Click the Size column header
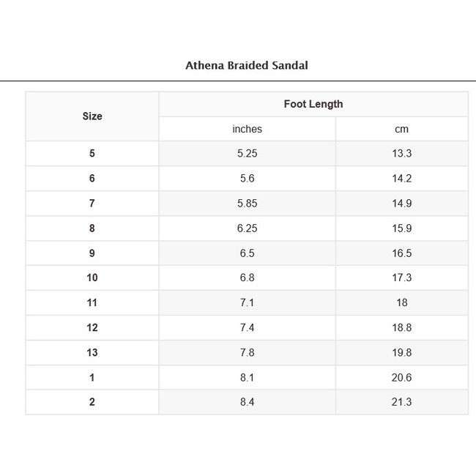The image size is (476, 476). click(92, 116)
